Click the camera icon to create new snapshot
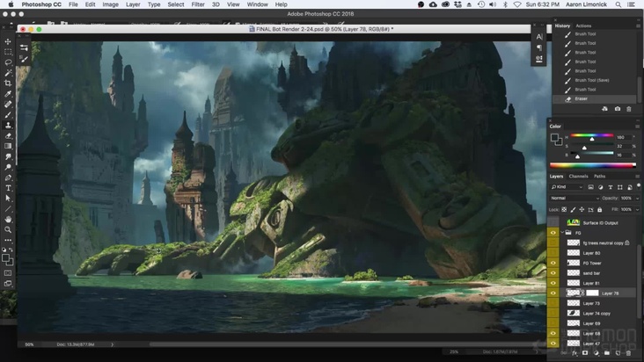 coord(617,109)
